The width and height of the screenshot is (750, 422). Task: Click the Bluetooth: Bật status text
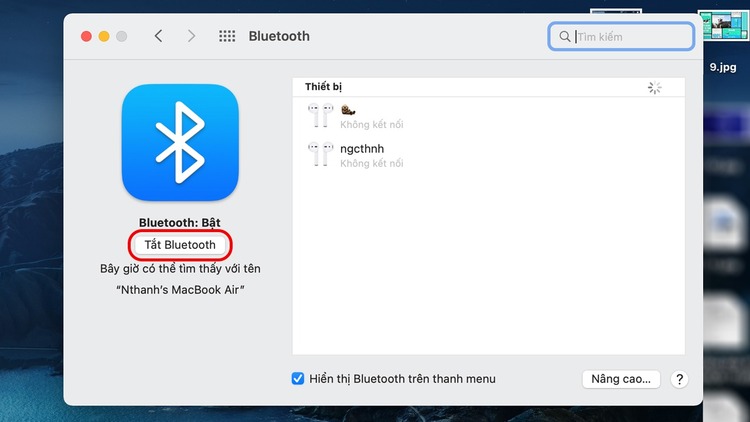pos(180,222)
